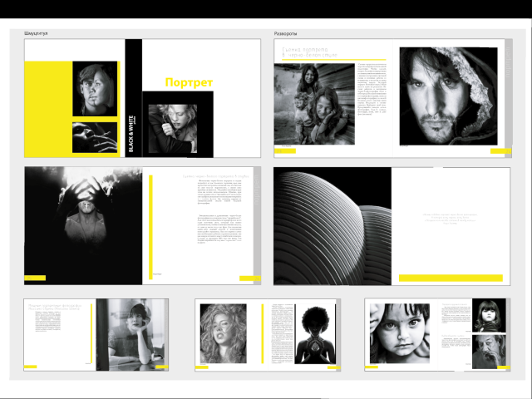Select the blonde woman photo under Портрет
Image resolution: width=532 pixels, height=399 pixels.
tap(173, 129)
